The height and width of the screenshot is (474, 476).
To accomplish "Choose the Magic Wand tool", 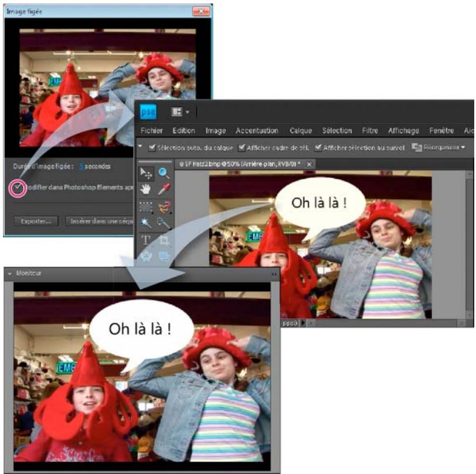I will tap(145, 223).
